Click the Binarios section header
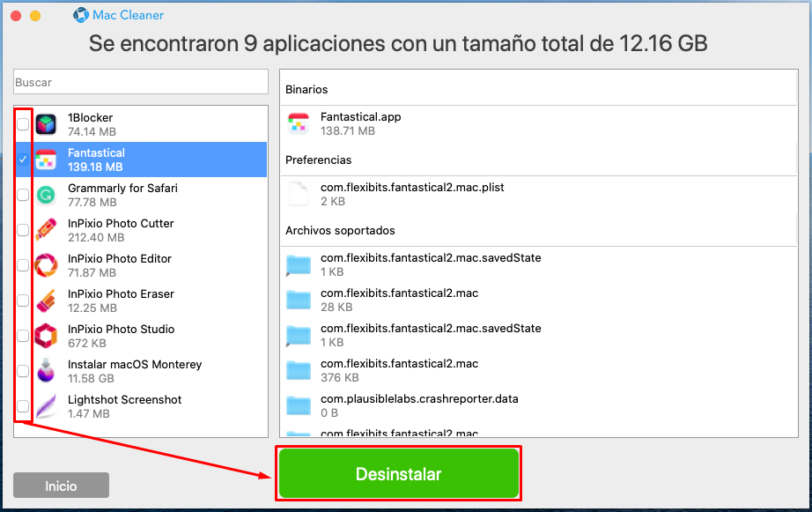 [306, 90]
